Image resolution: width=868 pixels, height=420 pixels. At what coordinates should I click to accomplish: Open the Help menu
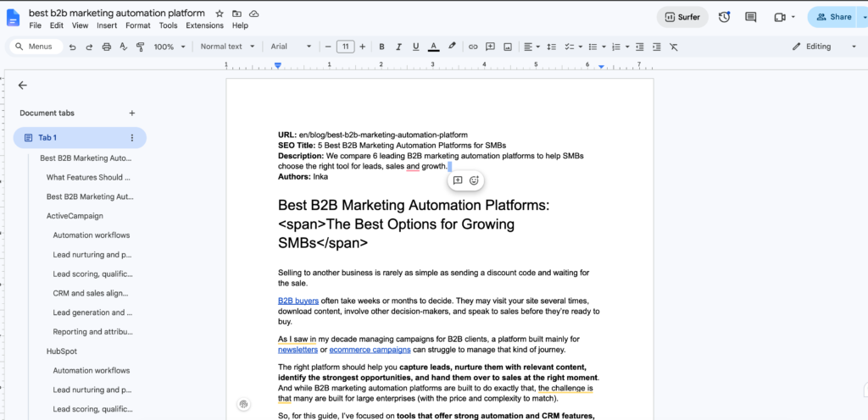[240, 25]
